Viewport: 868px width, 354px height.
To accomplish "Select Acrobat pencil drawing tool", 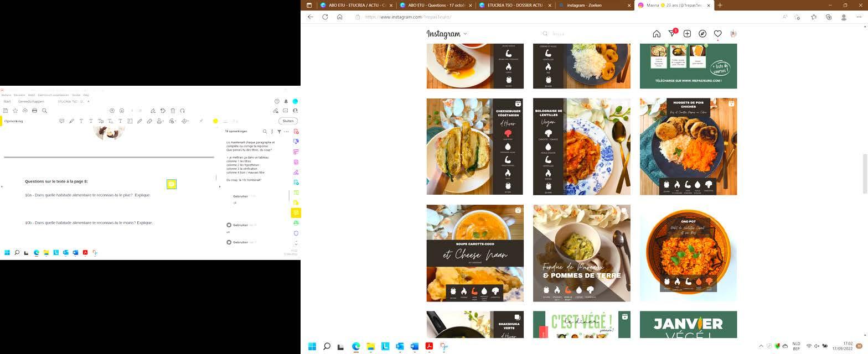I will tap(139, 121).
